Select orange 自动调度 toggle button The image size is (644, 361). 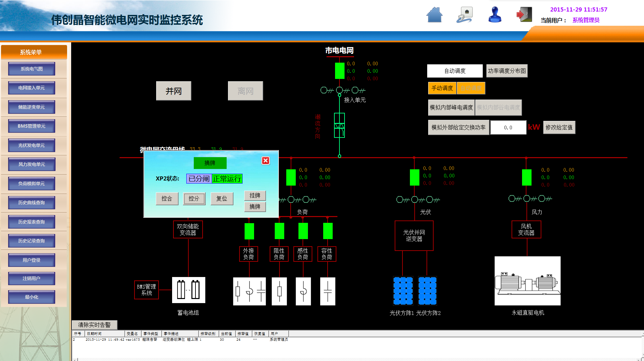coord(471,88)
